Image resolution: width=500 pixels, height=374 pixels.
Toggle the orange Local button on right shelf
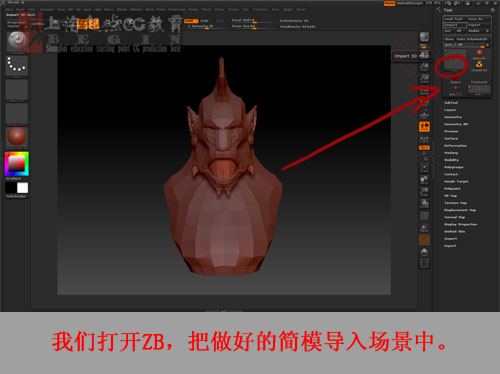[424, 127]
